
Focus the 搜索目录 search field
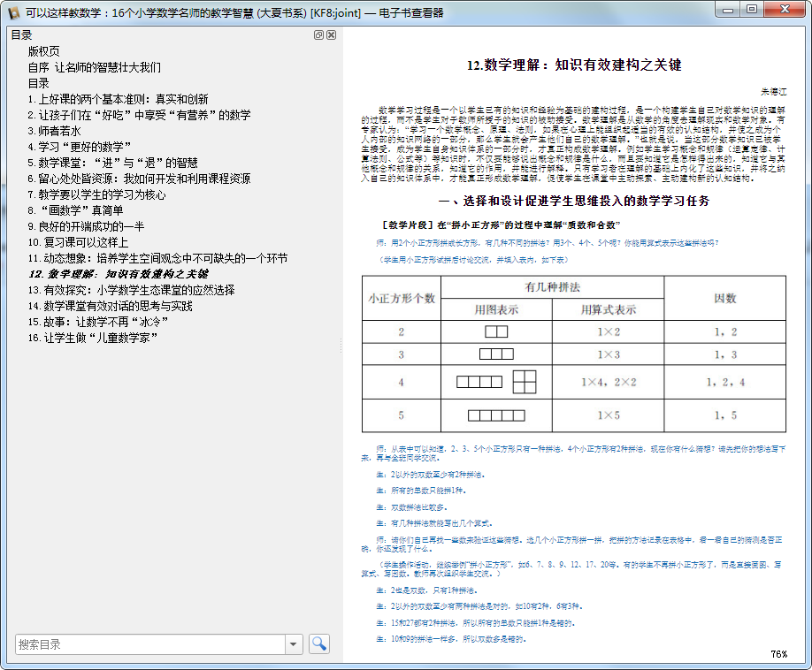150,644
